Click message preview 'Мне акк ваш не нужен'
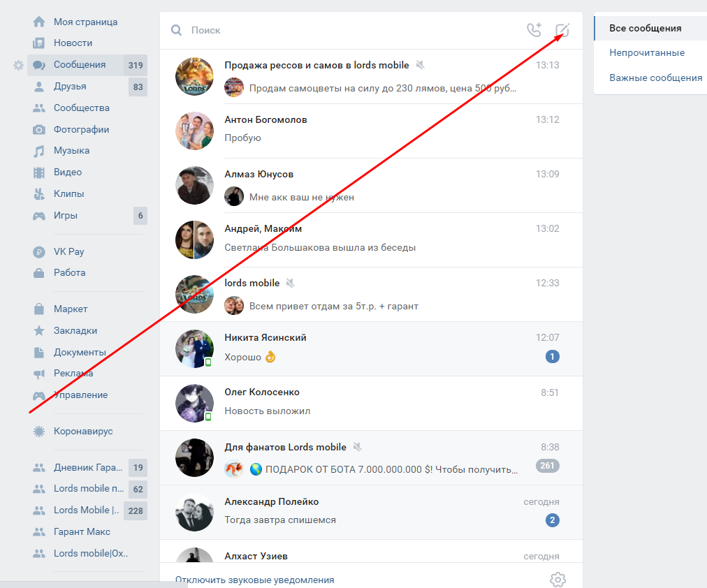The image size is (707, 588). 302,198
